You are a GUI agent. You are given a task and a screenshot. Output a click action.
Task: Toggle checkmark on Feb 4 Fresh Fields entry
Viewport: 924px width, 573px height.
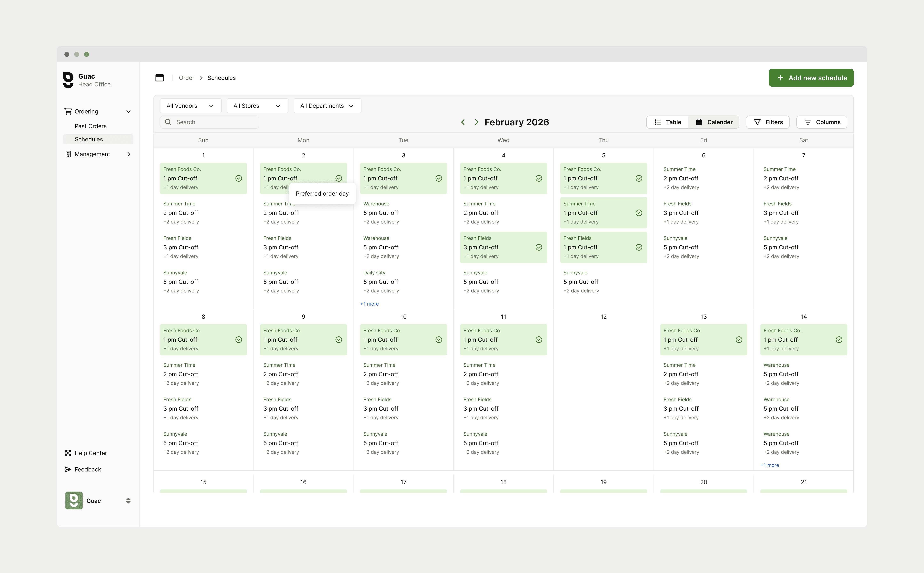pyautogui.click(x=539, y=248)
